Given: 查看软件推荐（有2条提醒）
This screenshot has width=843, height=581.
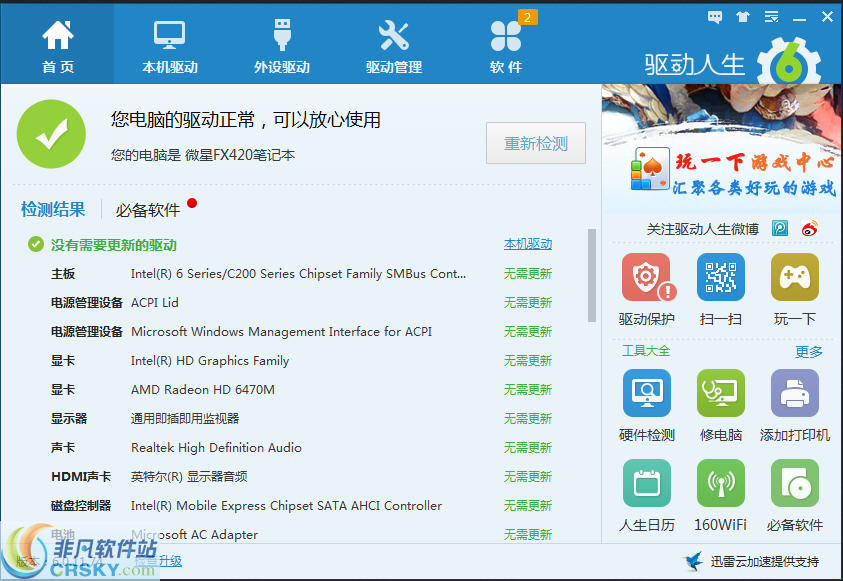Looking at the screenshot, I should (x=506, y=42).
